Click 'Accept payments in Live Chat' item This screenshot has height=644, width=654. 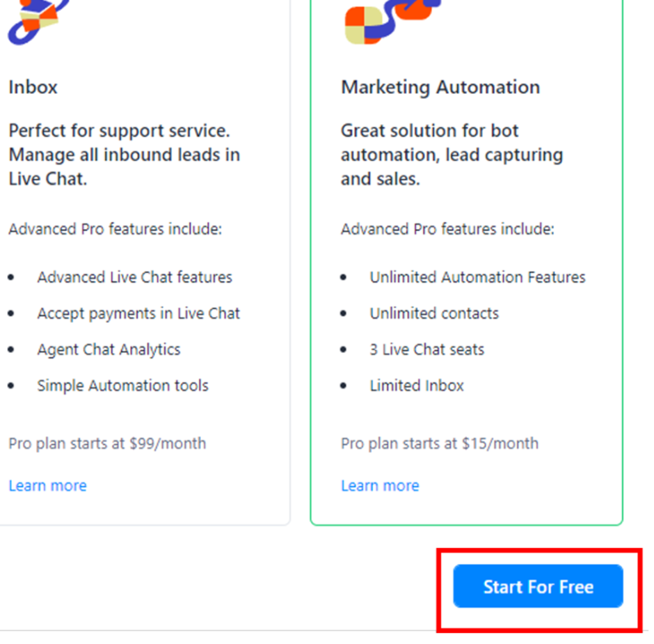point(138,313)
